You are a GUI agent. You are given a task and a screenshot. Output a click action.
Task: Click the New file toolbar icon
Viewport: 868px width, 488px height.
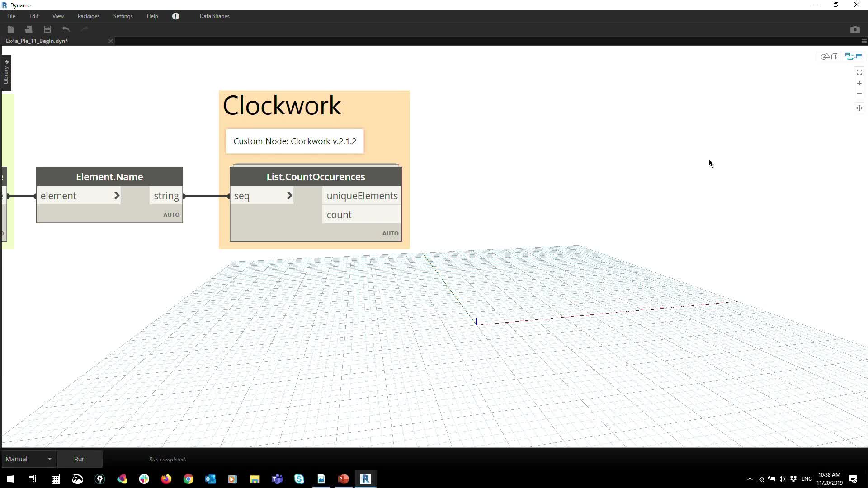coord(11,29)
